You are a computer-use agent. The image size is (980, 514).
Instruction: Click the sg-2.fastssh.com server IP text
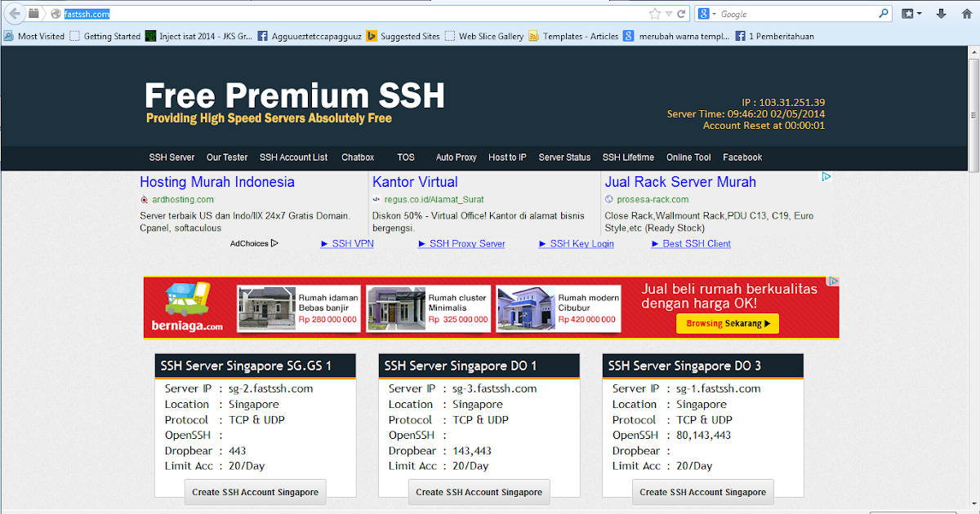coord(270,389)
